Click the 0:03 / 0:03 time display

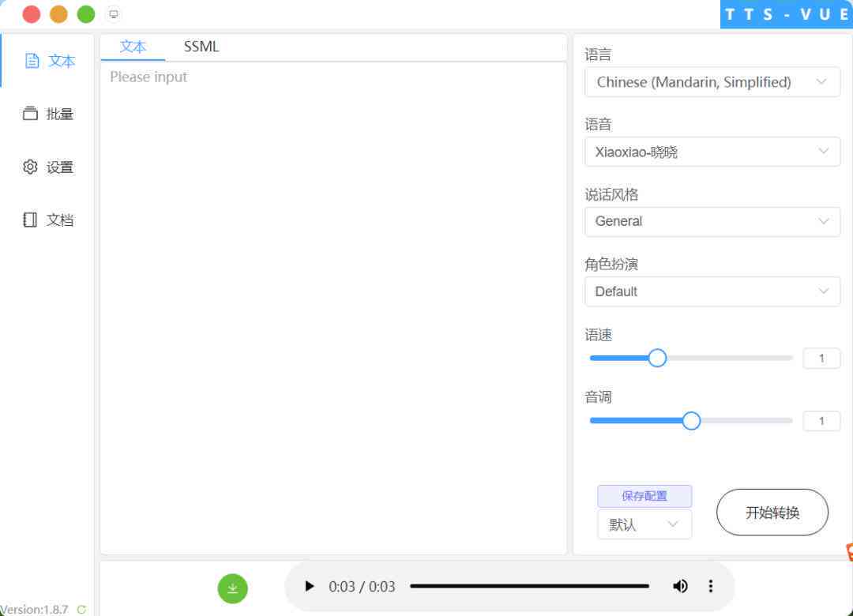(x=362, y=587)
